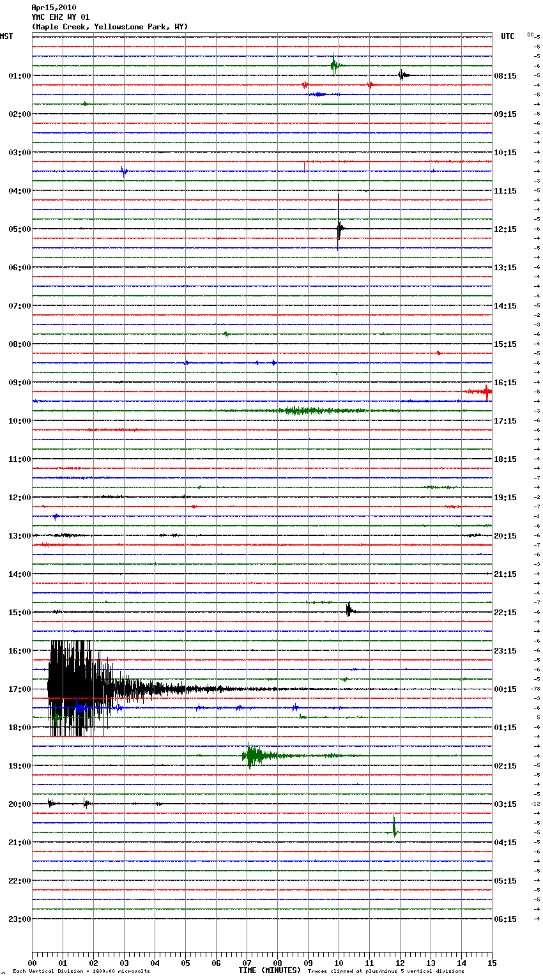
Task: Click the red event at the end below 16:15
Action: 480,391
